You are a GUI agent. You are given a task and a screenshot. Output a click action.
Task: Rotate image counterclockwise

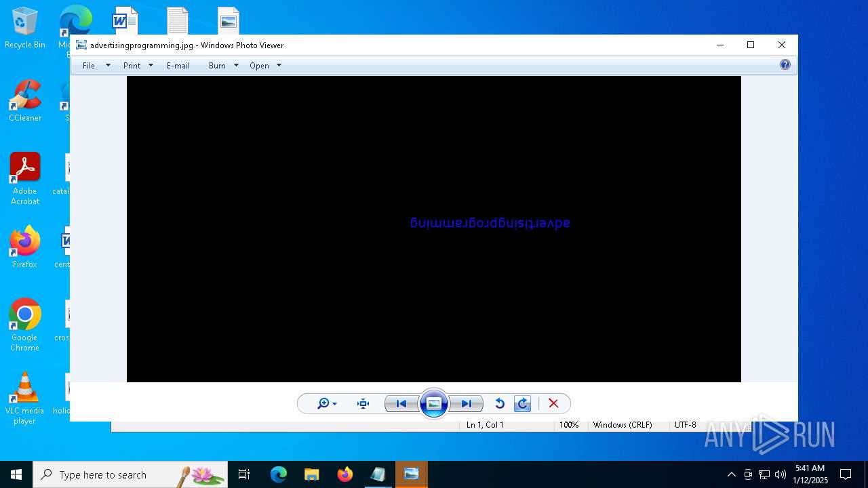tap(500, 404)
